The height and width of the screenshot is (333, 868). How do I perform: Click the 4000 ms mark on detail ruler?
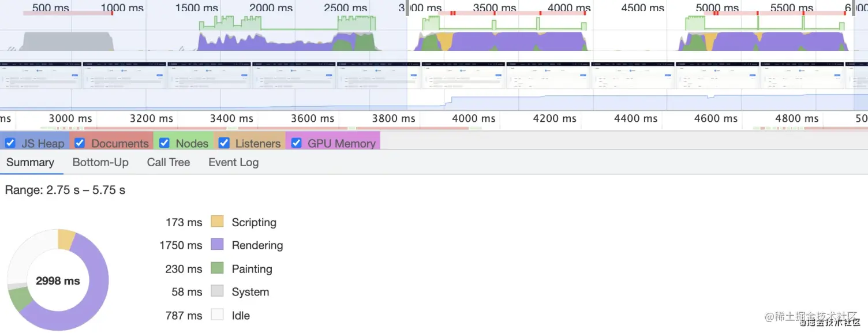(x=473, y=118)
